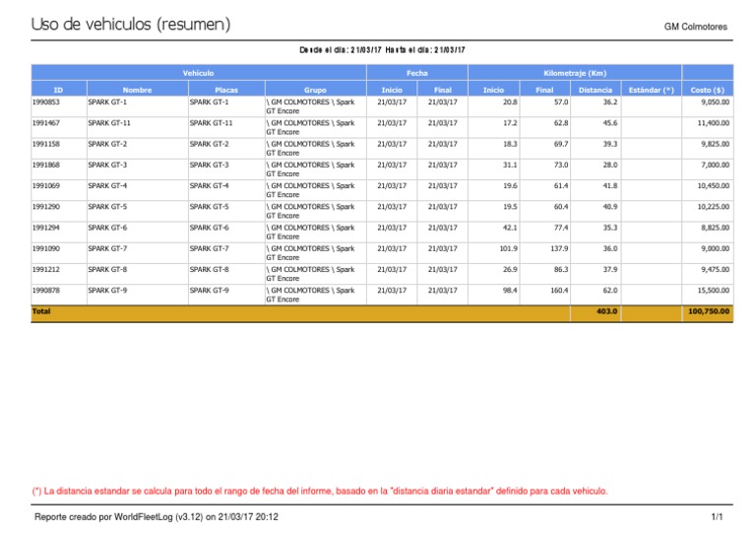Click the red footnote about distancia estandar
This screenshot has height=535, width=756.
pyautogui.click(x=320, y=491)
